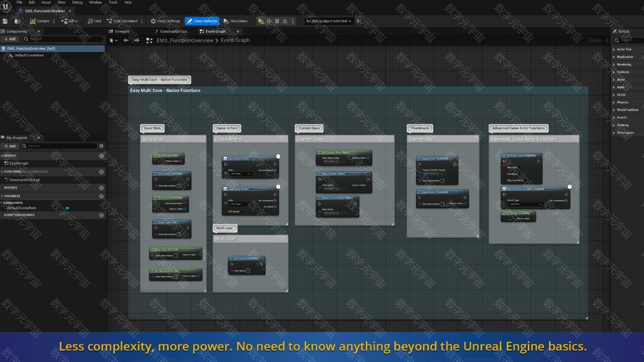Click the Stop playback icon
This screenshot has height=362, width=644.
pyautogui.click(x=277, y=21)
